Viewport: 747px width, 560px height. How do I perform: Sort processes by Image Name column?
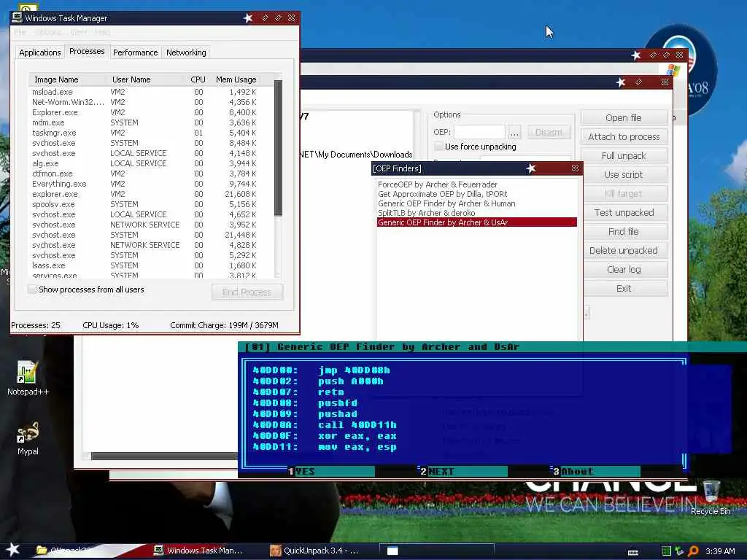click(x=67, y=79)
